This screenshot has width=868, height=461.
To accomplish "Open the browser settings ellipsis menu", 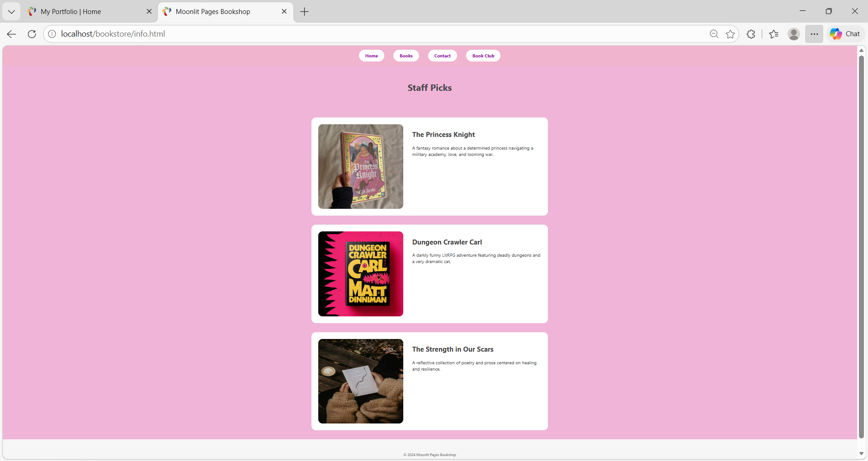I will 814,34.
